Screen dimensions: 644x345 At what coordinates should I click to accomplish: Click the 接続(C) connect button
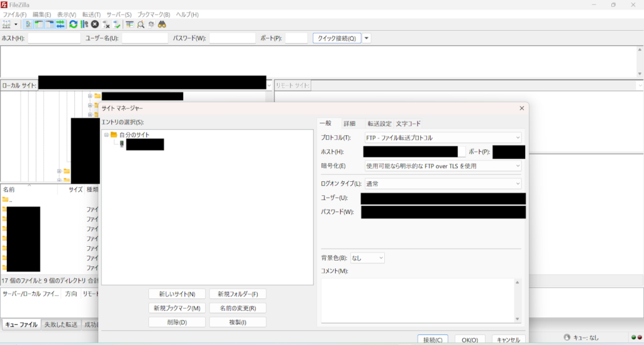pos(433,340)
